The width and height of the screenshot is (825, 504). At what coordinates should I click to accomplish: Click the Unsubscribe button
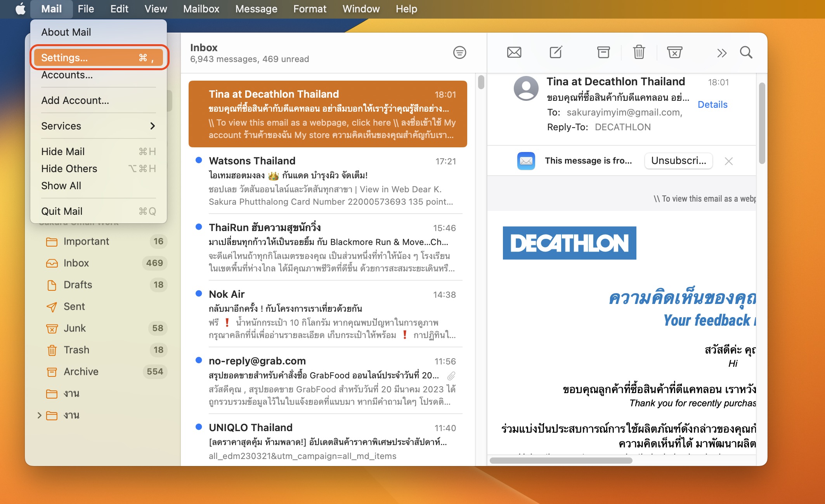point(678,161)
